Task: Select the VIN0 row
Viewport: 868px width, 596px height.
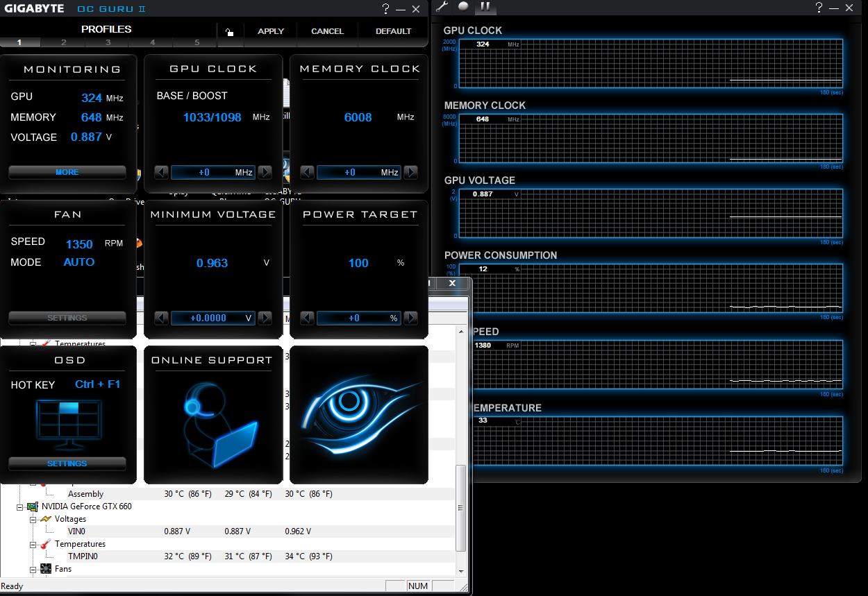Action: 228,531
